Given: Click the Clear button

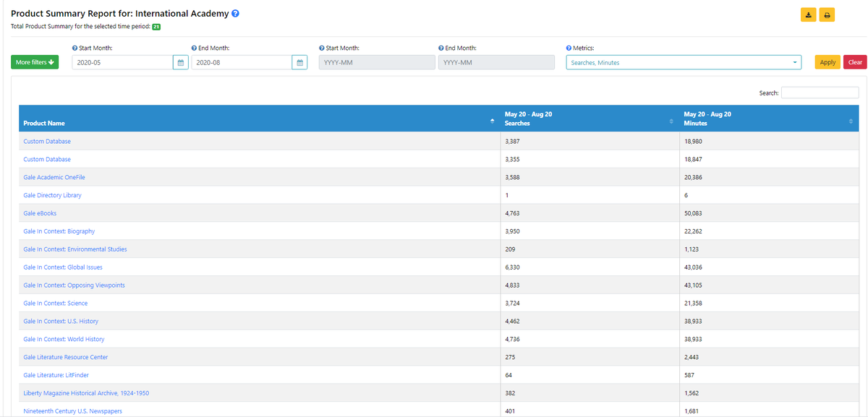Looking at the screenshot, I should [x=855, y=62].
